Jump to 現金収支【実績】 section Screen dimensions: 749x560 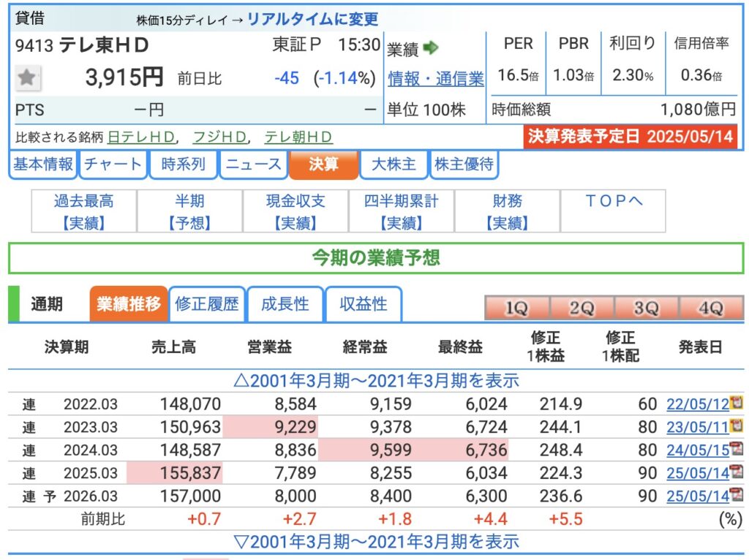[x=296, y=211]
